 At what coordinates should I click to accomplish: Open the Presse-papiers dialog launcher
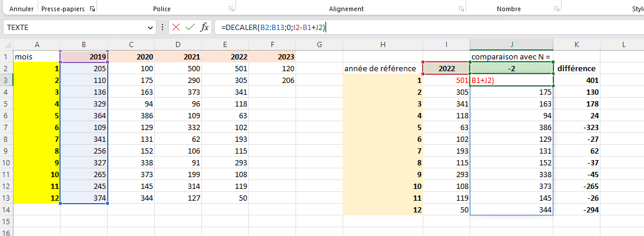[x=92, y=9]
